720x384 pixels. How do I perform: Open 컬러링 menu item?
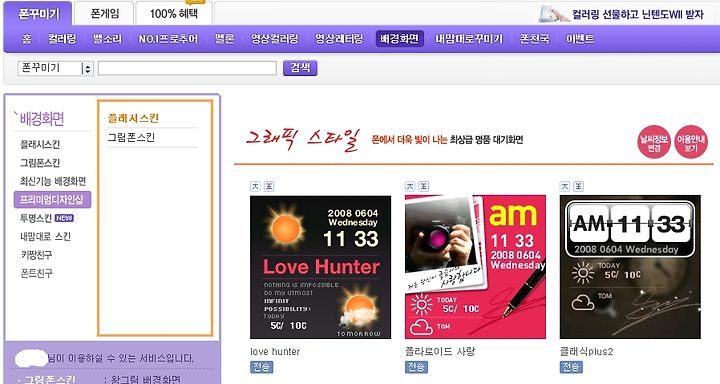[x=62, y=39]
